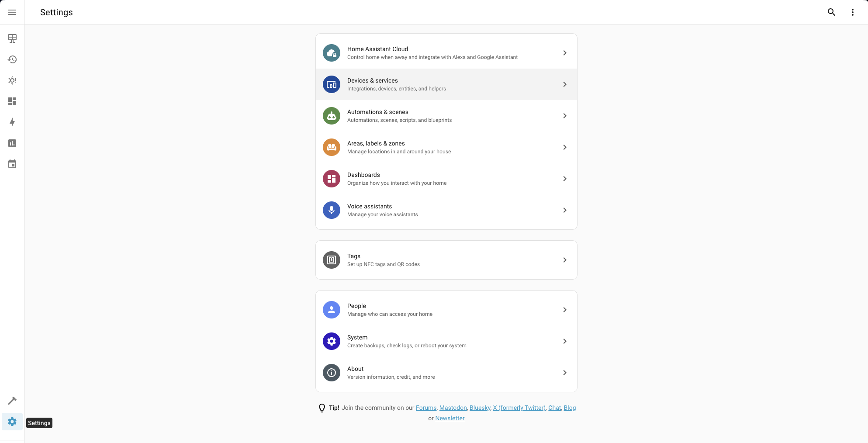Click the Voice assistants microphone icon
Screen dimensions: 868x443
pyautogui.click(x=332, y=210)
